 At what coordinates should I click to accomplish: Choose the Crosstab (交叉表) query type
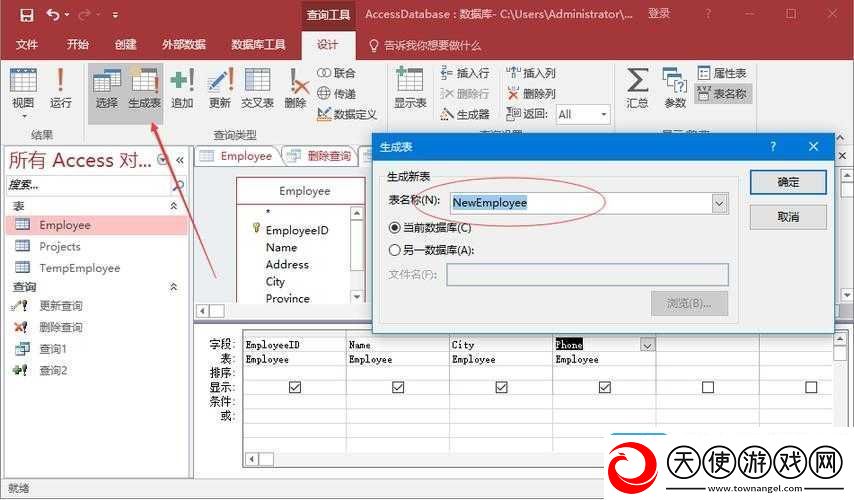[257, 88]
